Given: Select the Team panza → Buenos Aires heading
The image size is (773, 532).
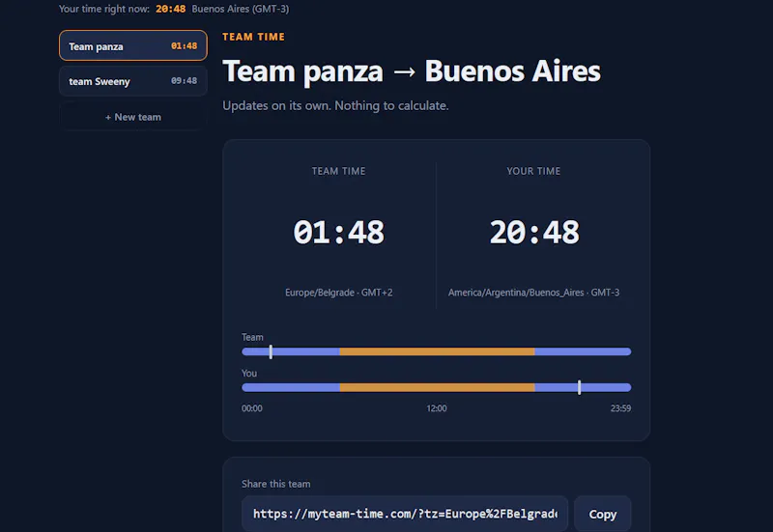Looking at the screenshot, I should 412,70.
